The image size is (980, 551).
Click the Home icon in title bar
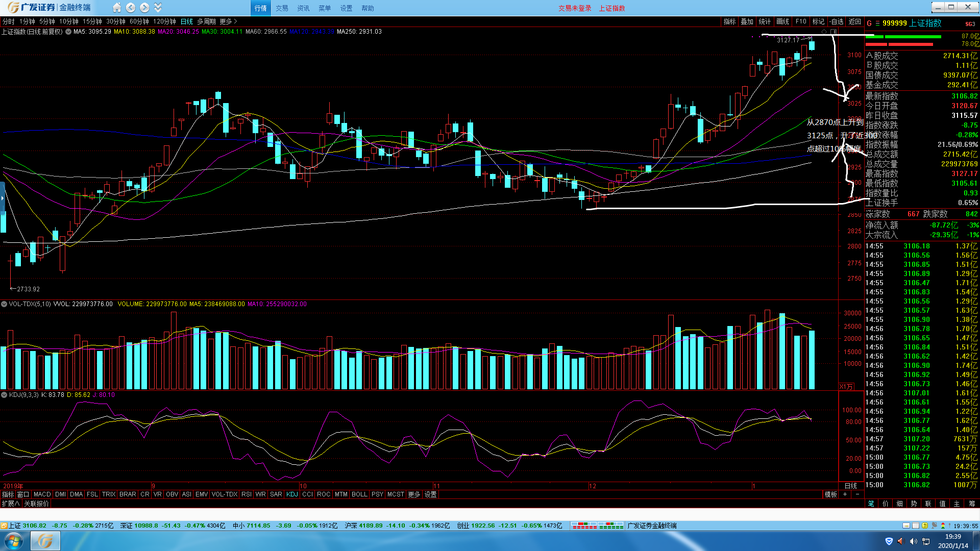(x=117, y=8)
